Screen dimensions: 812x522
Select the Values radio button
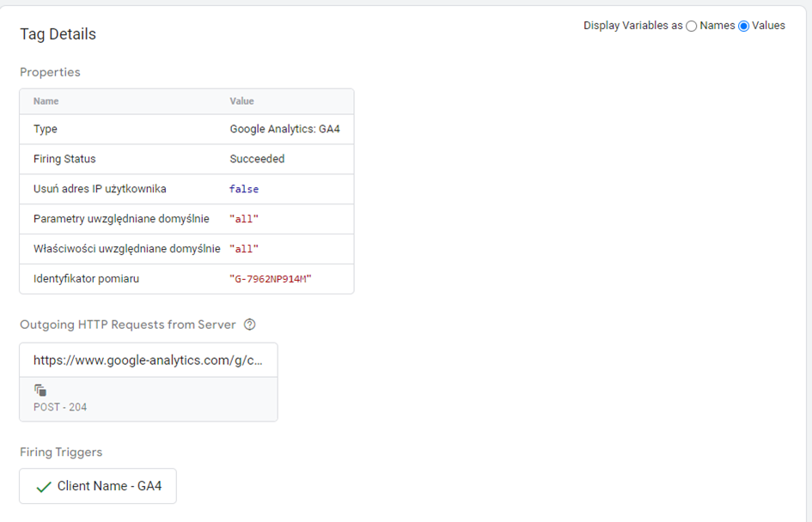pyautogui.click(x=744, y=26)
